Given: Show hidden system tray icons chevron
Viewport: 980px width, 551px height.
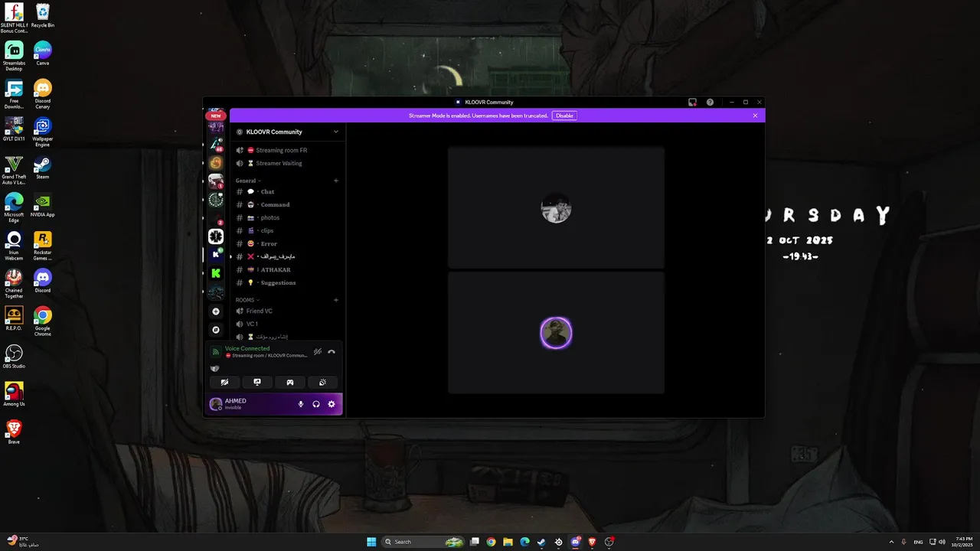Looking at the screenshot, I should point(891,542).
